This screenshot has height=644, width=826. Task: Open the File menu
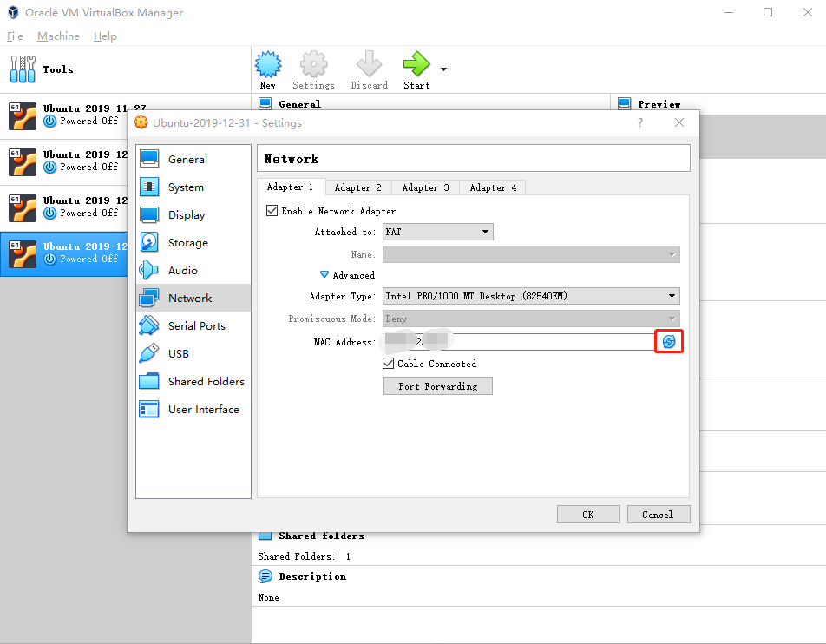tap(15, 36)
